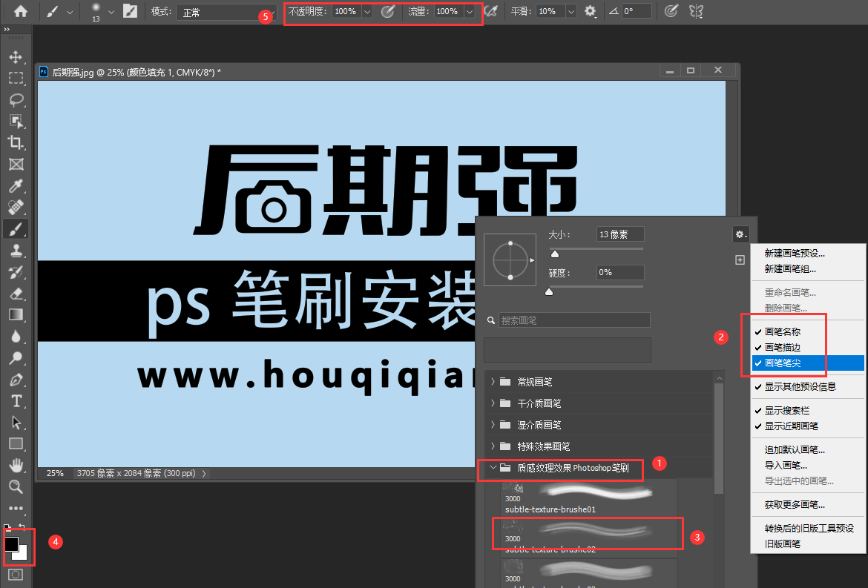Expand the 常规画笔 folder

(x=493, y=382)
